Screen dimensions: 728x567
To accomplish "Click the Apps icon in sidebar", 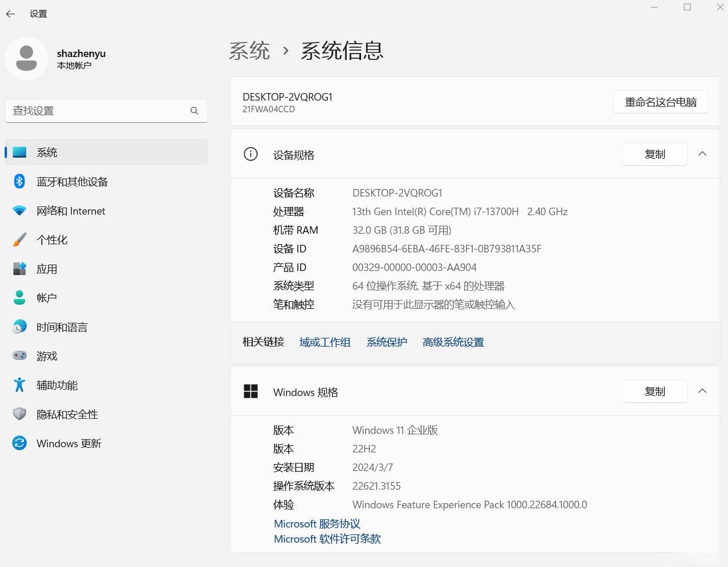I will (19, 269).
